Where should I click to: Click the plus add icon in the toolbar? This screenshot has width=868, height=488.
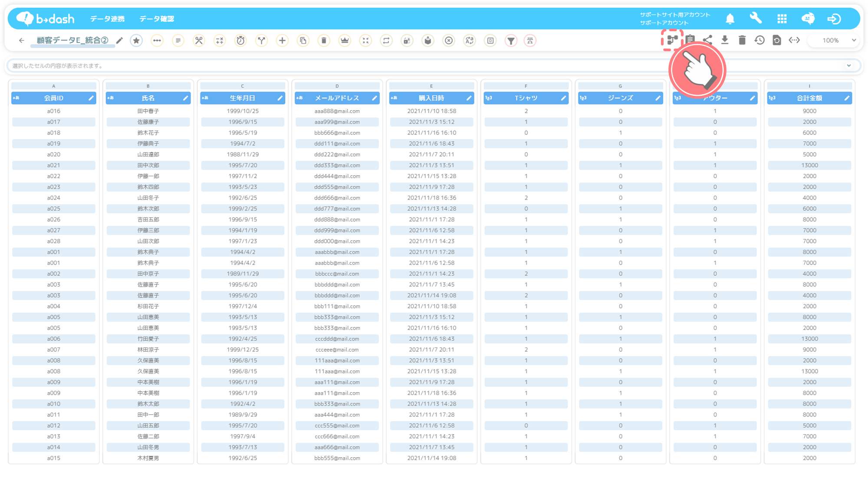(282, 40)
